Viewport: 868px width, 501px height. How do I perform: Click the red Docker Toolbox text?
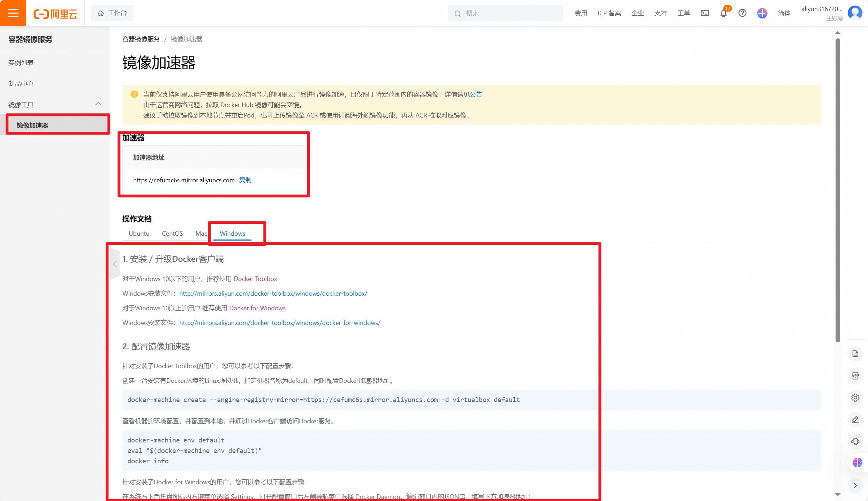[255, 279]
